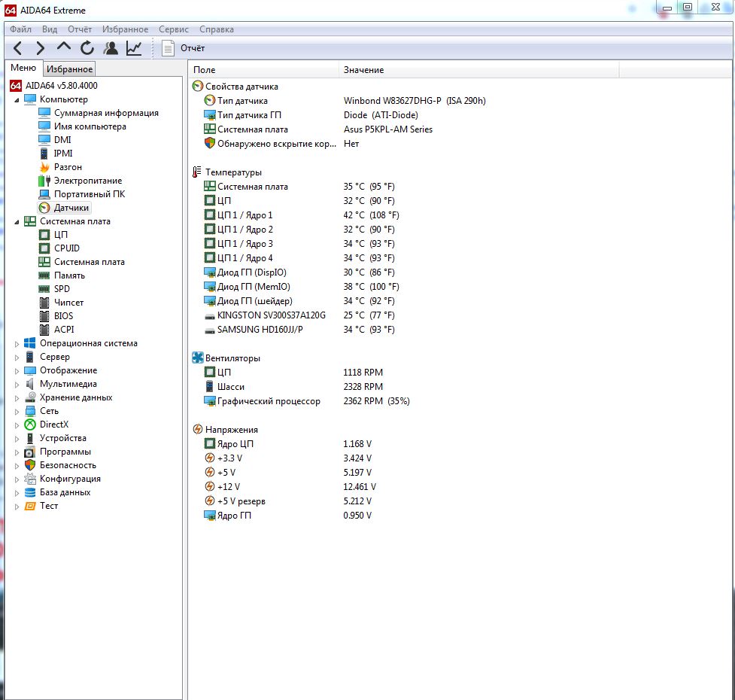
Task: Click the Значение column header
Action: [478, 70]
